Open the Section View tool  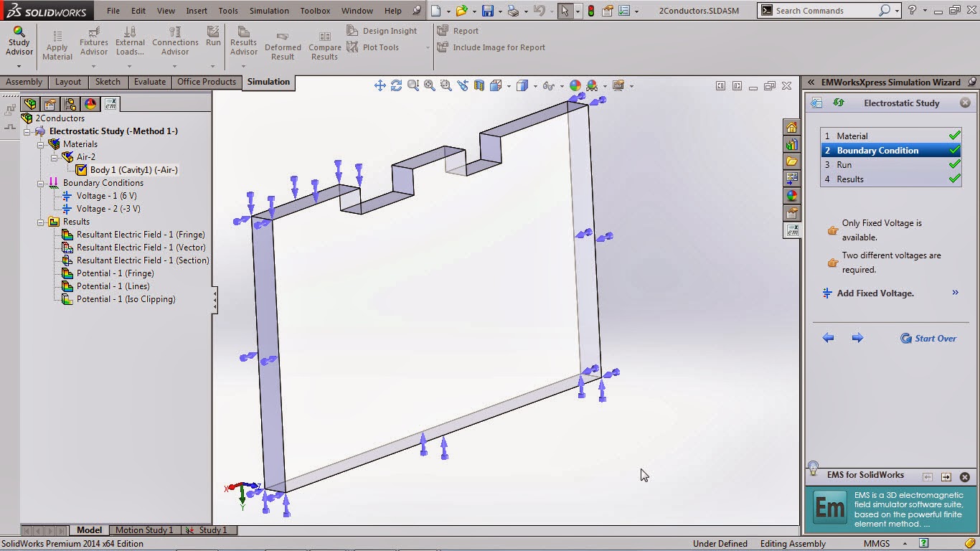pyautogui.click(x=480, y=85)
